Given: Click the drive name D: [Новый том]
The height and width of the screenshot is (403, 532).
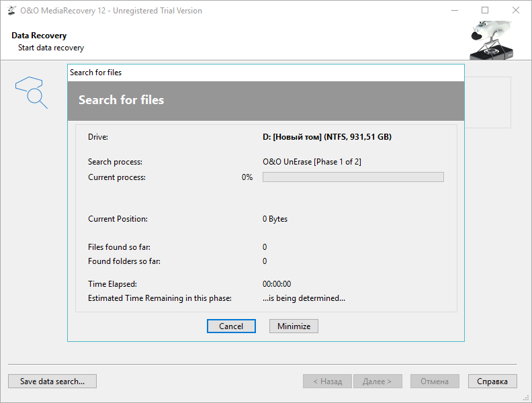Looking at the screenshot, I should click(x=326, y=137).
